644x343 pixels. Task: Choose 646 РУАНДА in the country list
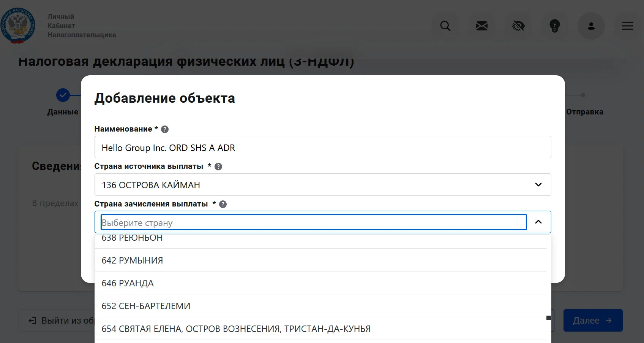coord(320,283)
